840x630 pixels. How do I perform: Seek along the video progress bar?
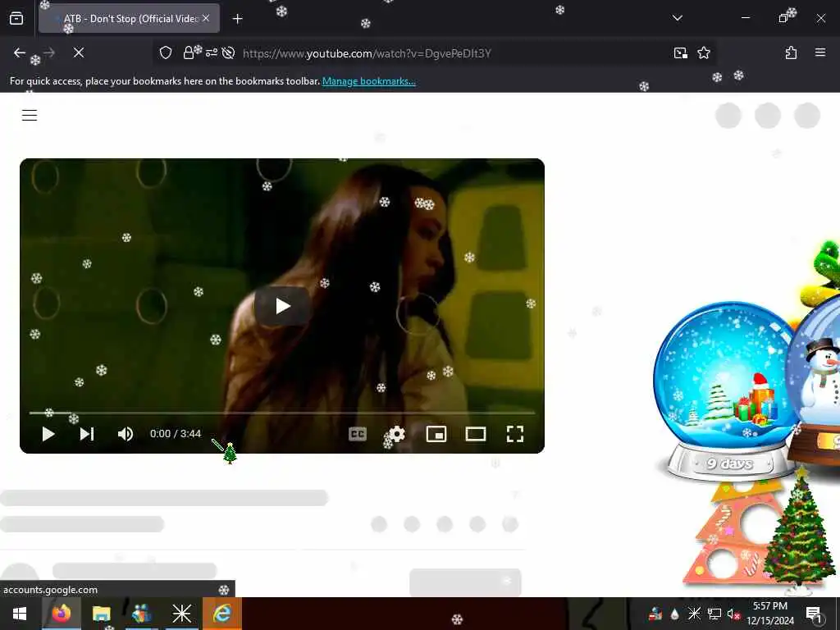coord(282,413)
